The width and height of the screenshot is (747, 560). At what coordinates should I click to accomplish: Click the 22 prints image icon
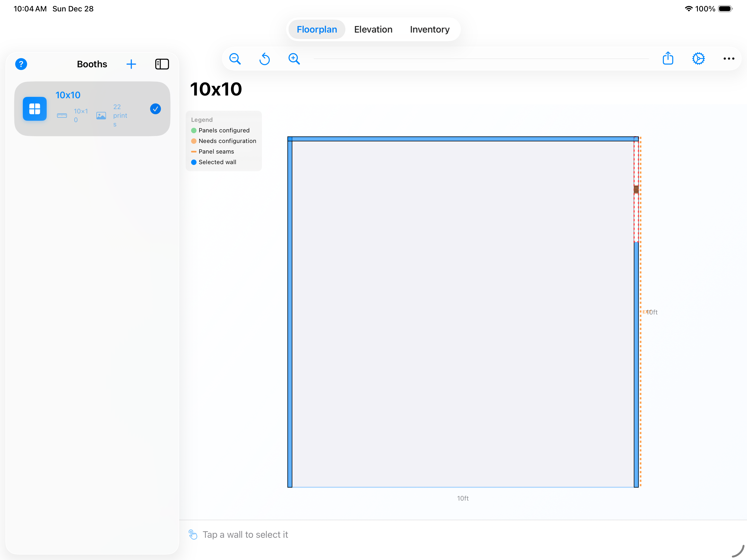[101, 116]
